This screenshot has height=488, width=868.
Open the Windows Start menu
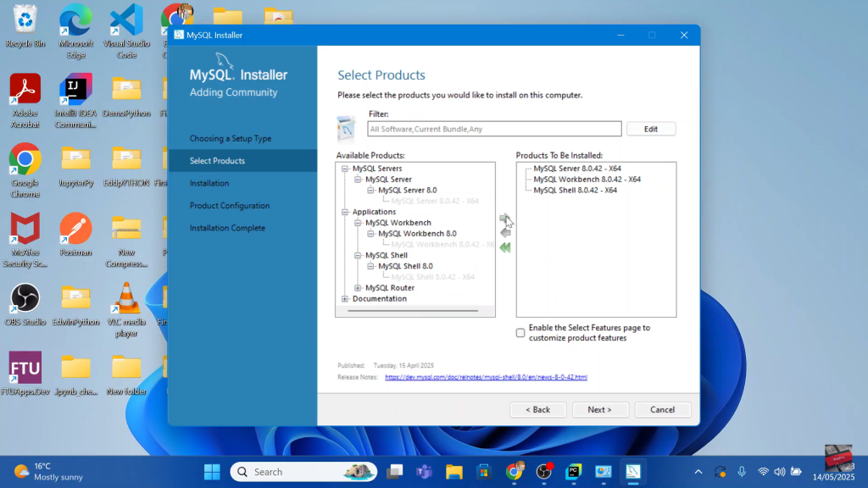(x=212, y=472)
